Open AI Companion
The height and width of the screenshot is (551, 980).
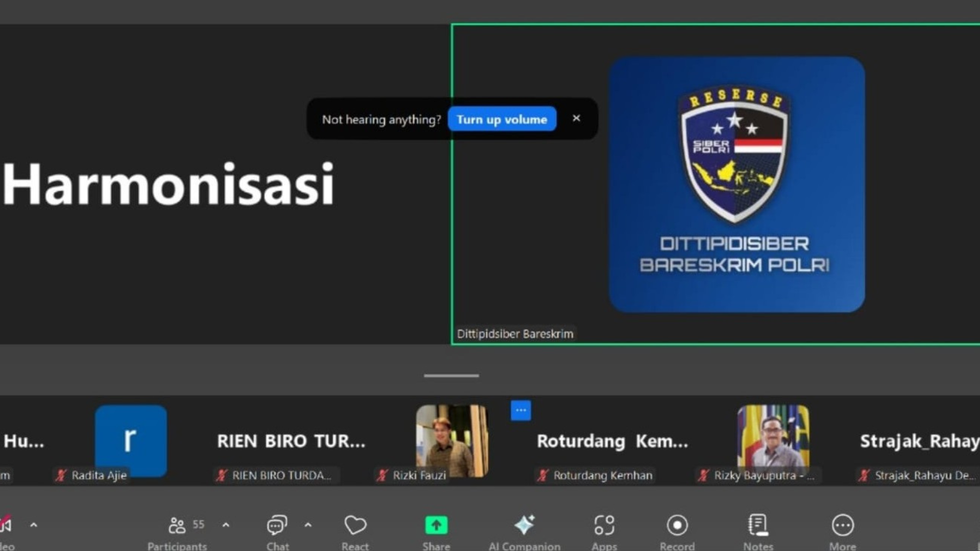point(524,532)
